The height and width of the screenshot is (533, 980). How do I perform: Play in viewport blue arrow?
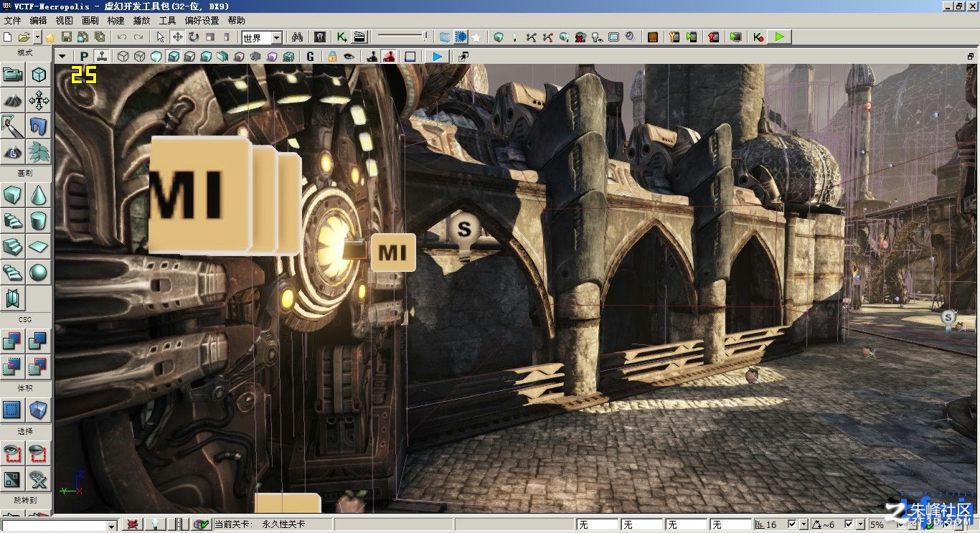pos(437,56)
